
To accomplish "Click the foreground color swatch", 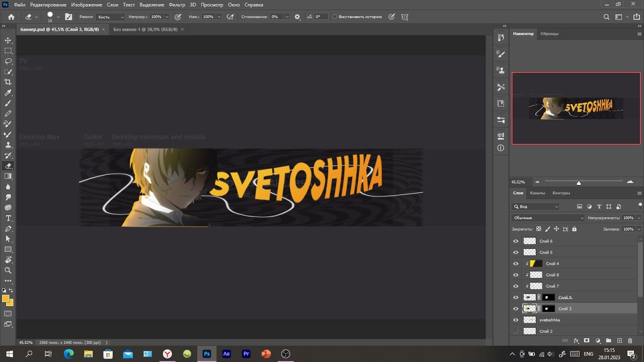I will click(6, 299).
